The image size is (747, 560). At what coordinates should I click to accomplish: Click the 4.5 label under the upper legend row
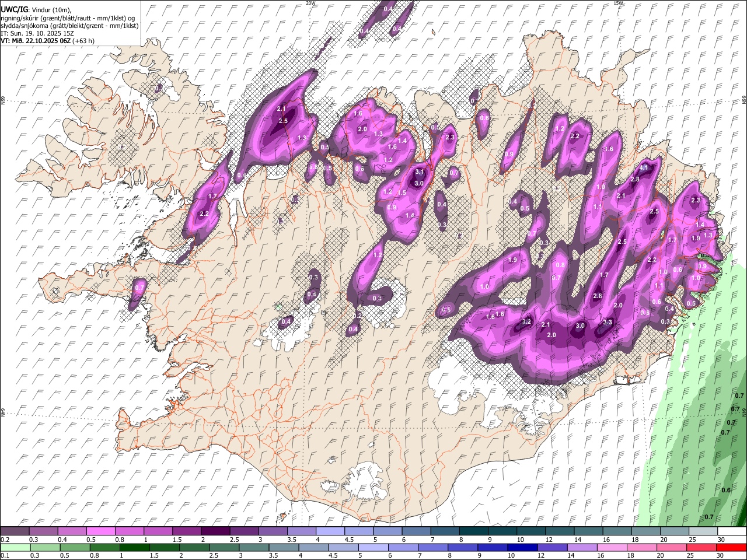click(349, 540)
